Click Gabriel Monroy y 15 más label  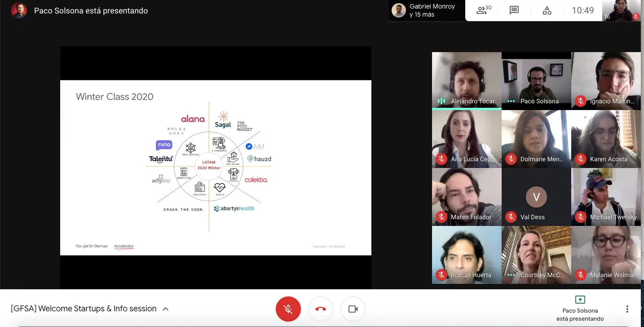point(432,10)
